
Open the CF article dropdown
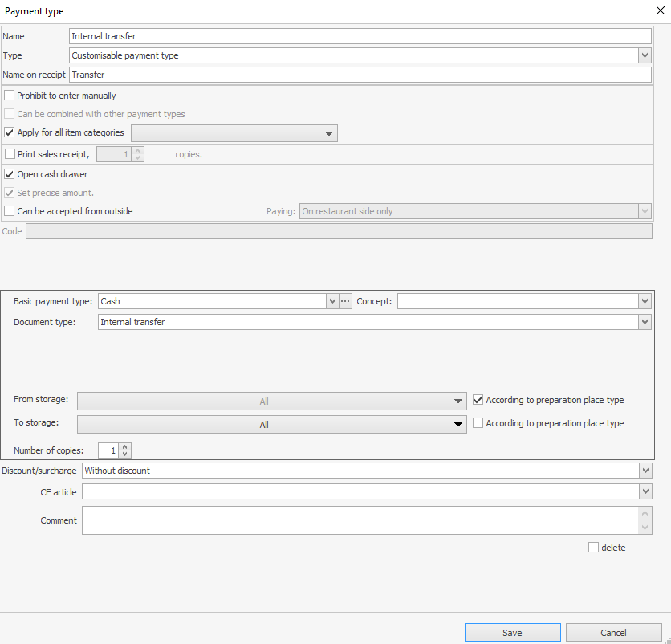tap(645, 491)
